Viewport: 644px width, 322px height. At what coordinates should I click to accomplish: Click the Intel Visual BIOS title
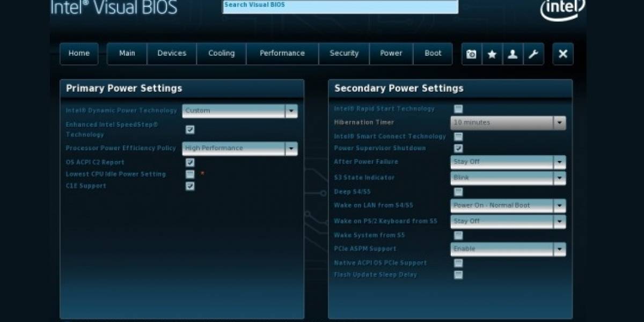[114, 7]
